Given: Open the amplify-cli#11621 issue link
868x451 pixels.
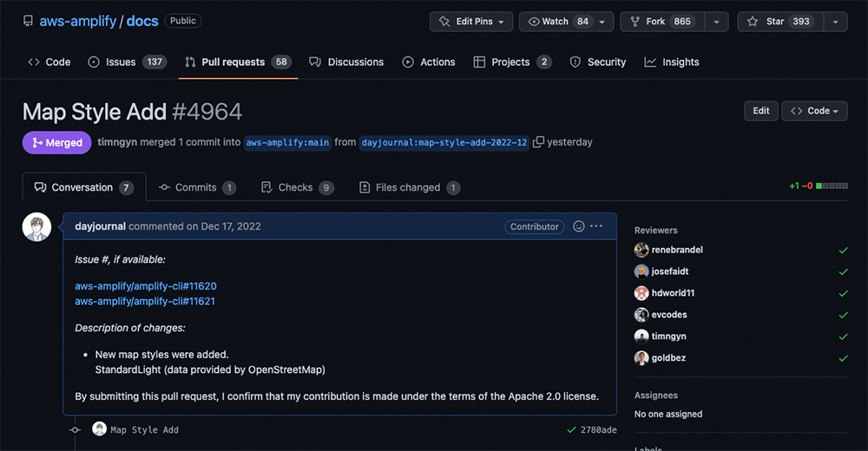Looking at the screenshot, I should pyautogui.click(x=145, y=301).
